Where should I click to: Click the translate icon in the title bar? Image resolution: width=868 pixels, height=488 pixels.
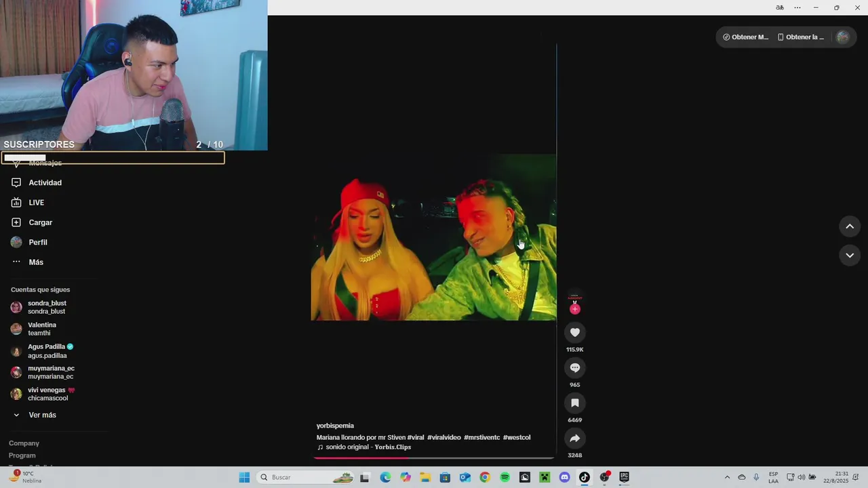click(780, 7)
